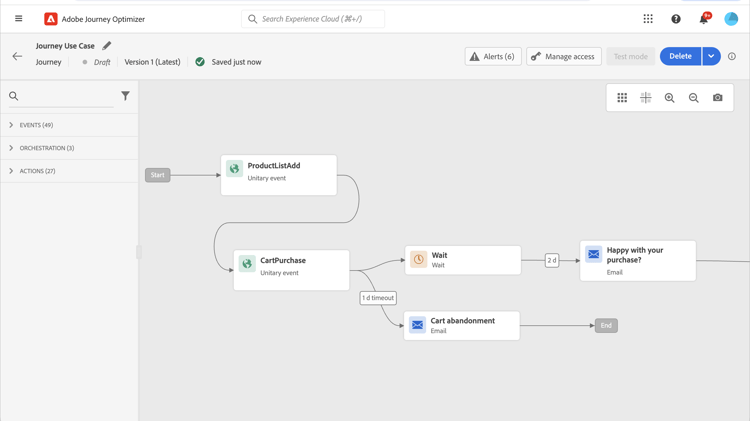750x421 pixels.
Task: Toggle the canvas grid display
Action: click(622, 98)
